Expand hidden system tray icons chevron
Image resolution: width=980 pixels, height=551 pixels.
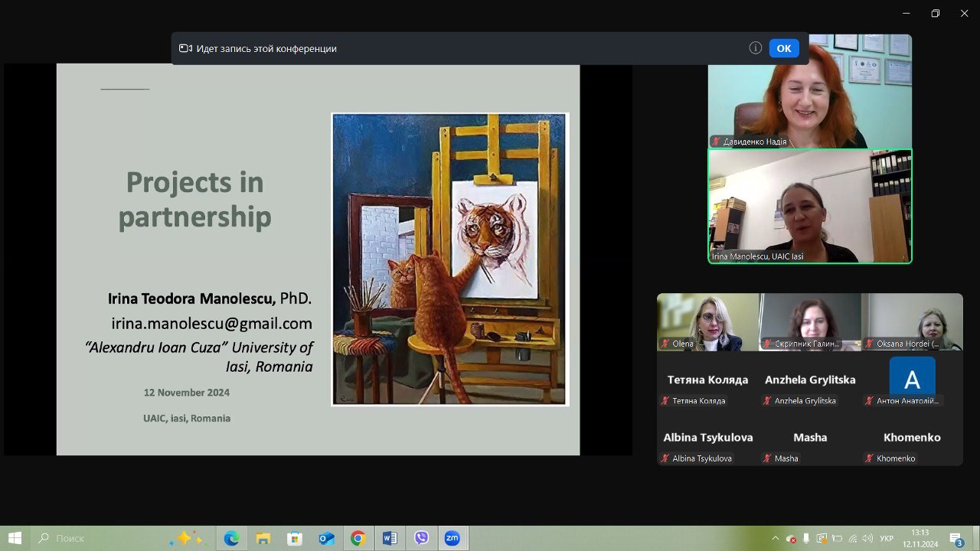pyautogui.click(x=775, y=539)
